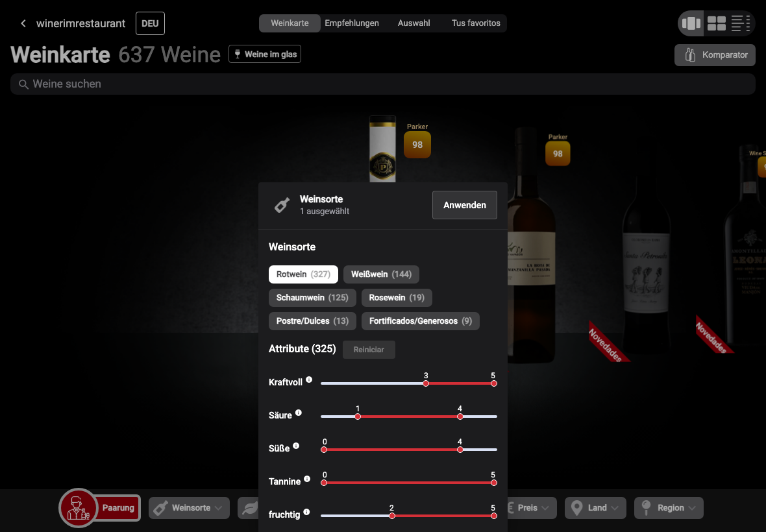Viewport: 766px width, 532px height.
Task: Reset attributes with the Reiniciar button
Action: point(369,350)
